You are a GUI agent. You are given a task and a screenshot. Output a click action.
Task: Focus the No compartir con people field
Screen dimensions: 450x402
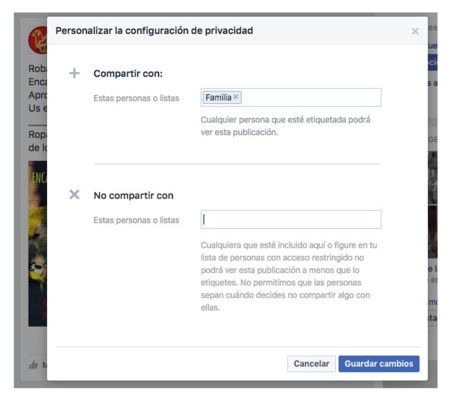click(x=291, y=219)
